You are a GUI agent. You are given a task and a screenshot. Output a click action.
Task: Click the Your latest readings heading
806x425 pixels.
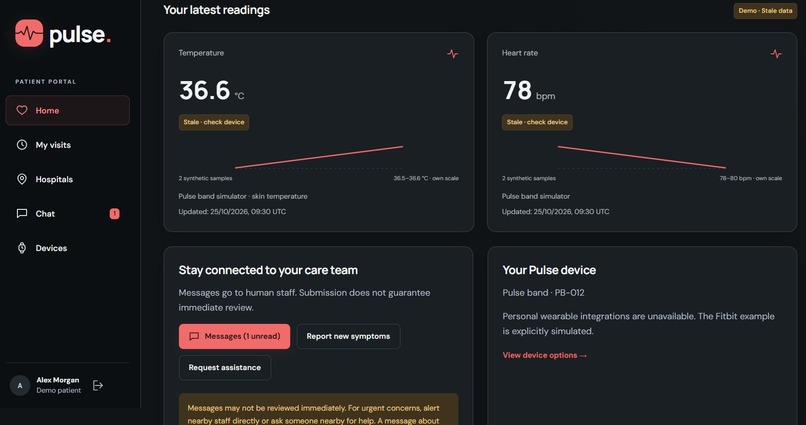(216, 10)
